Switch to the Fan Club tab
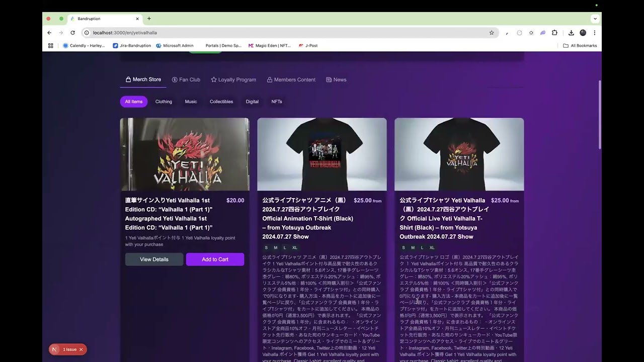The width and height of the screenshot is (644, 362). (186, 79)
